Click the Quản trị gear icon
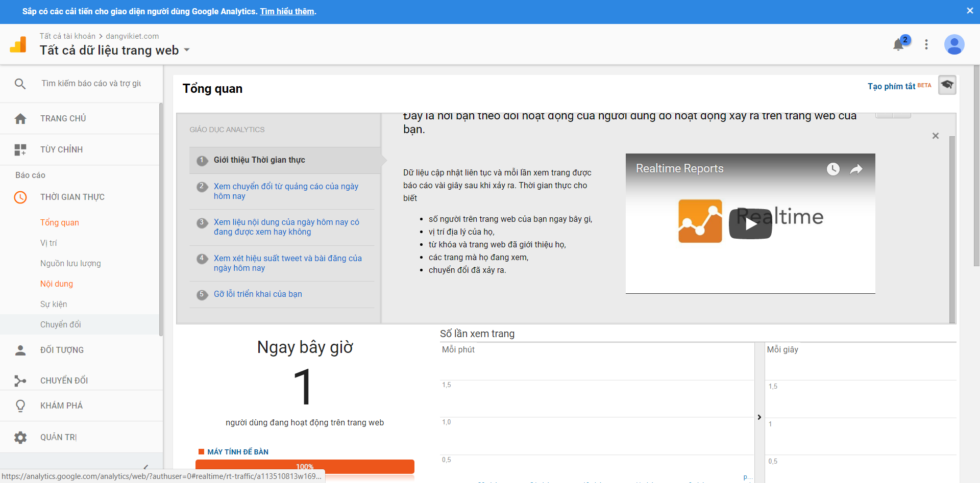980x483 pixels. coord(20,437)
